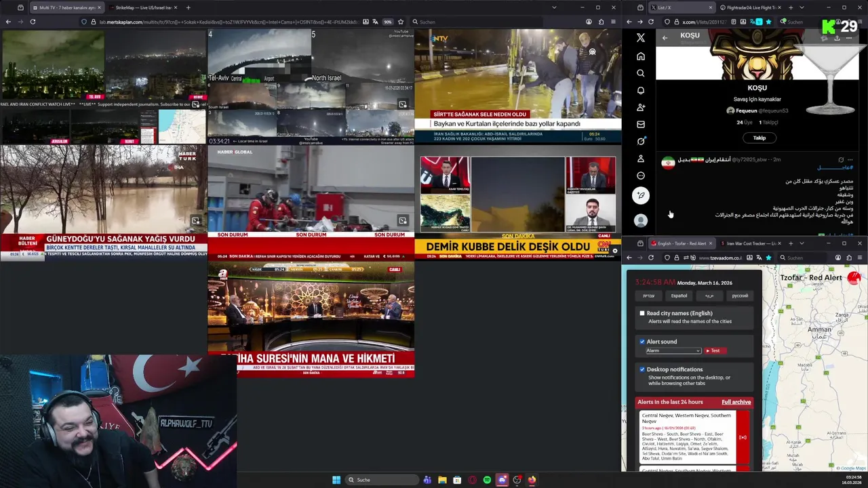
Task: Share the KOŞU list via share icon
Action: point(837,37)
